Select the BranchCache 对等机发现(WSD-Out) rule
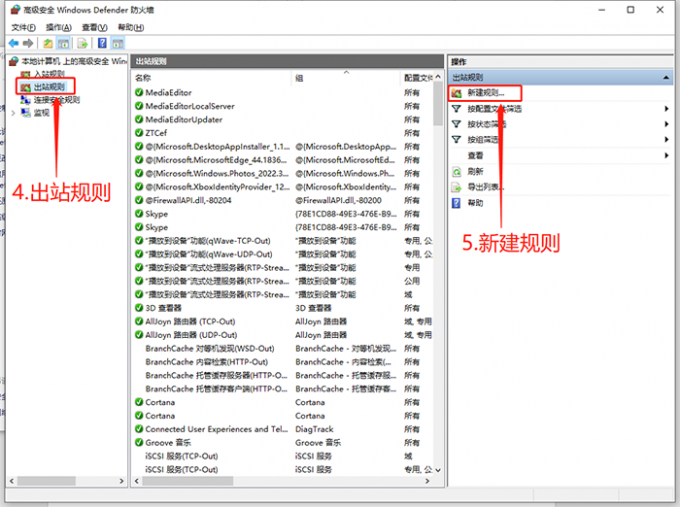Image resolution: width=680 pixels, height=507 pixels. 209,348
